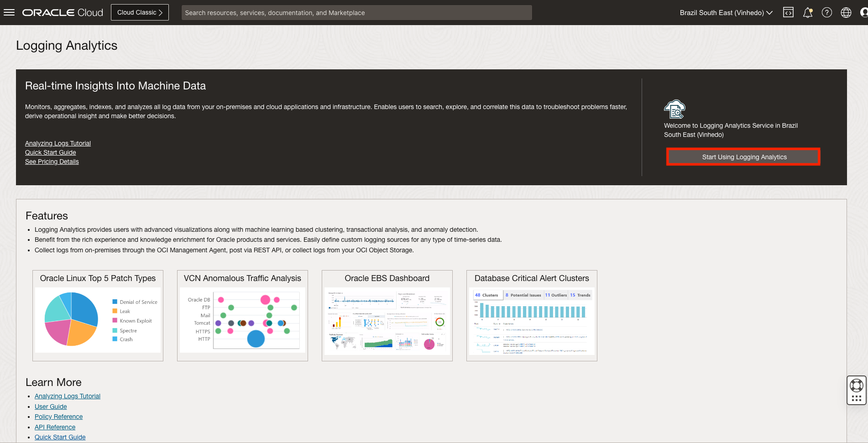Open the Analyzing Logs Tutorial link
The image size is (868, 443).
click(58, 143)
